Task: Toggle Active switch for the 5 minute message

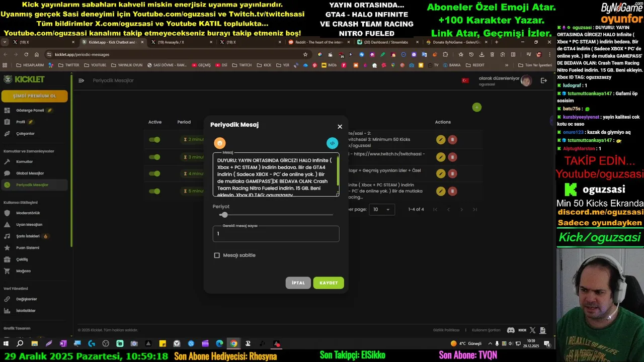Action: [x=154, y=191]
